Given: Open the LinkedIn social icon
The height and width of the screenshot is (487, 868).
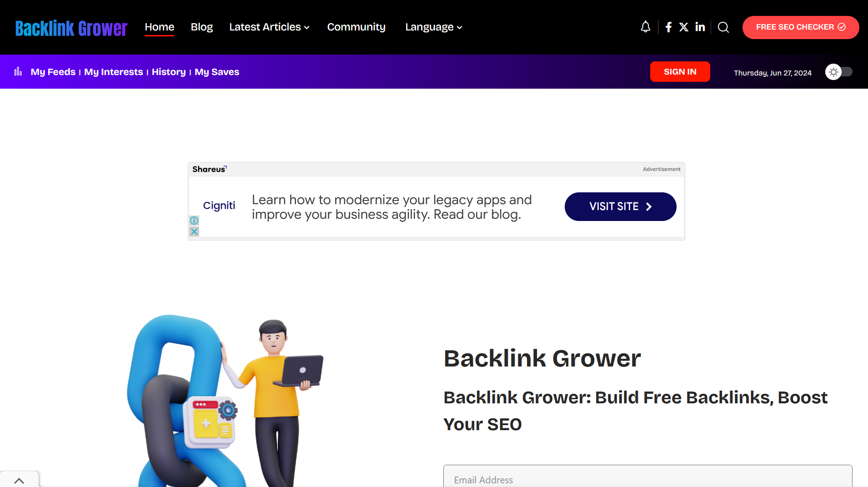Looking at the screenshot, I should [700, 27].
